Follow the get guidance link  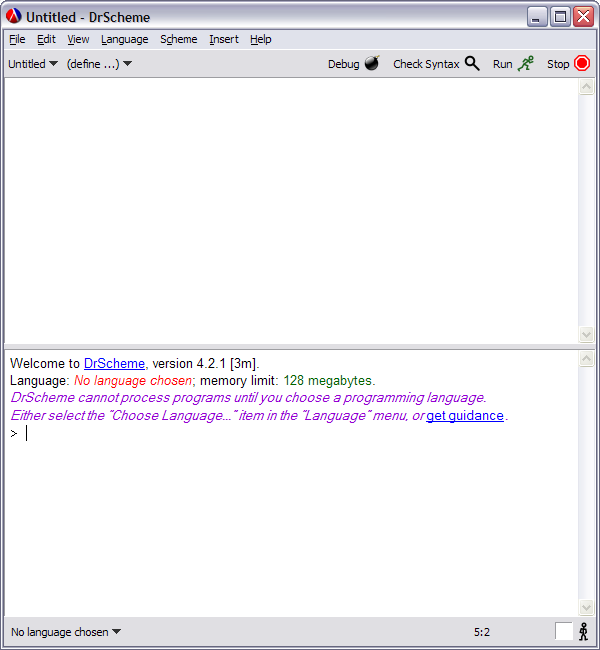point(465,415)
